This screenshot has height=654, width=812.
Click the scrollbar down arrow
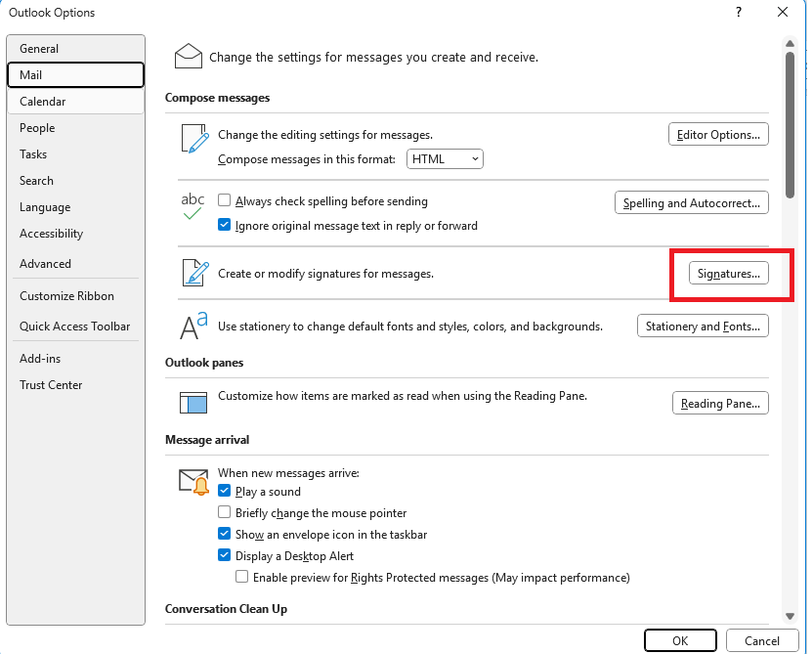tap(790, 616)
